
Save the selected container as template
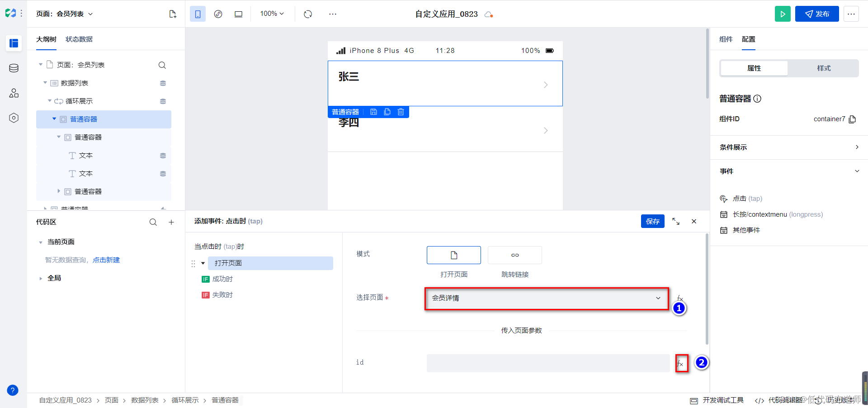point(373,112)
